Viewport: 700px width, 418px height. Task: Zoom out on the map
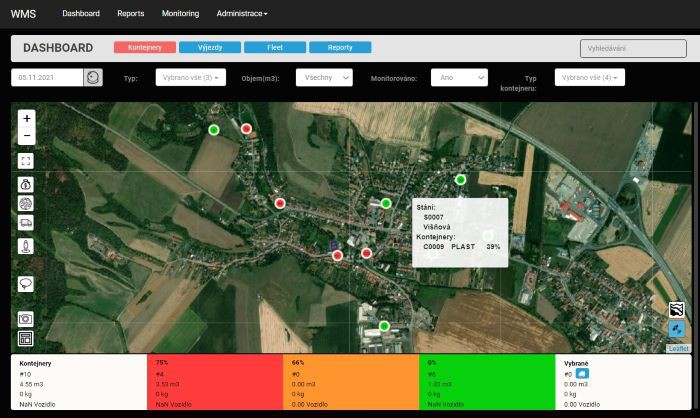(x=27, y=135)
